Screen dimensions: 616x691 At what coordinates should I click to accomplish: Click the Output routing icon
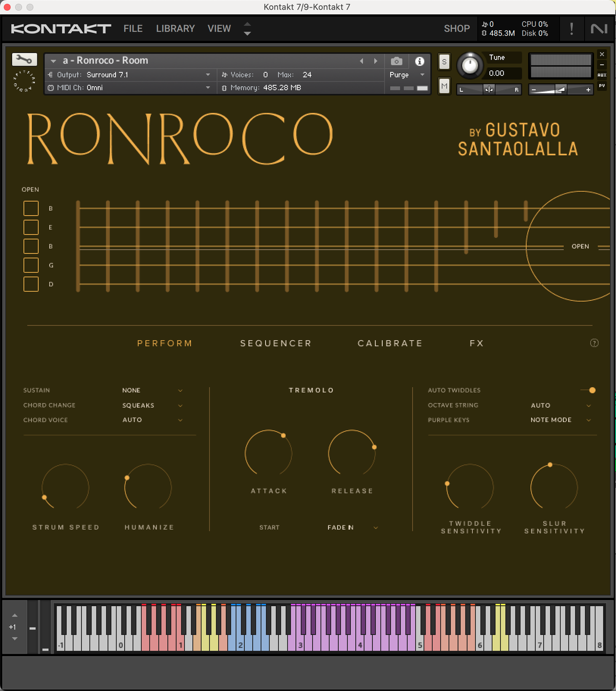[x=50, y=75]
